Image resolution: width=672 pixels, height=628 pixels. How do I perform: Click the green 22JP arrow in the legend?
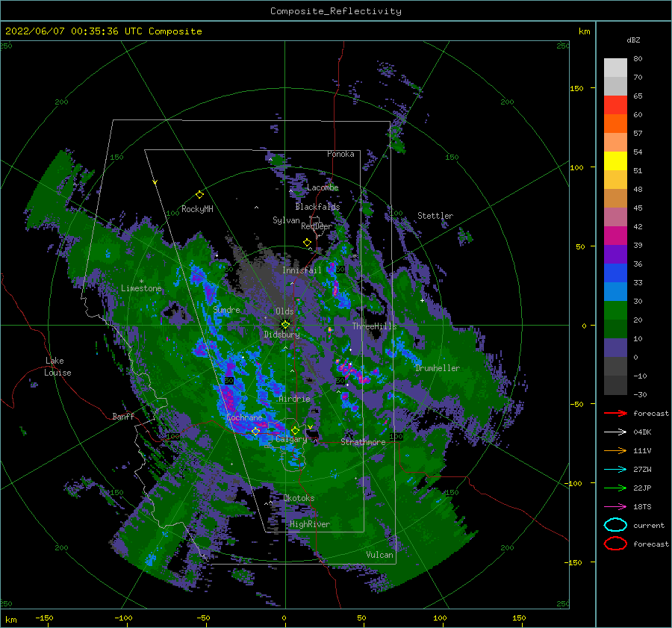(x=615, y=488)
